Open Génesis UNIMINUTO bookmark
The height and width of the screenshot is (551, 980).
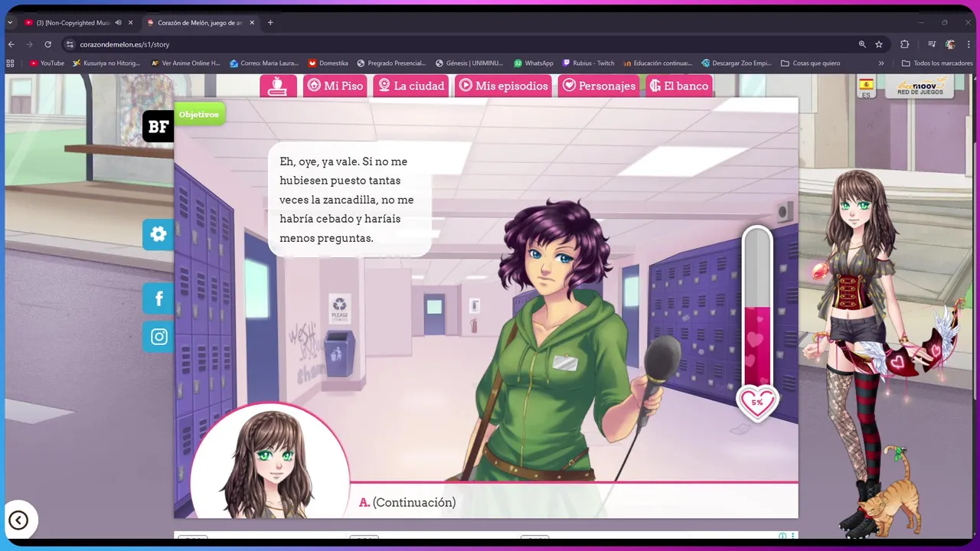[x=469, y=64]
